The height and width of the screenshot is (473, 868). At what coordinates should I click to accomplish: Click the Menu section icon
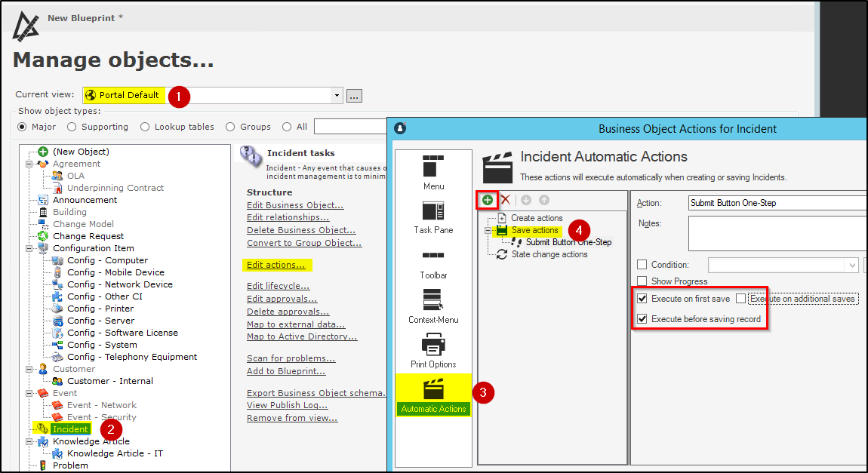pyautogui.click(x=432, y=167)
